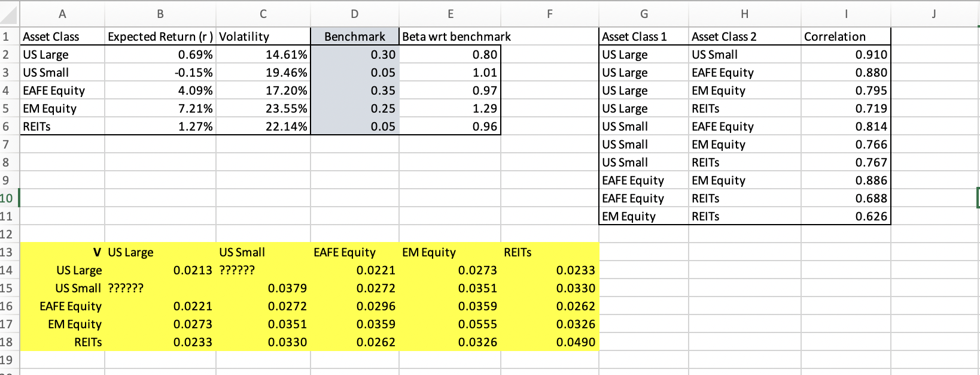Select volatility cell 19.46%
The image size is (980, 375).
point(263,72)
